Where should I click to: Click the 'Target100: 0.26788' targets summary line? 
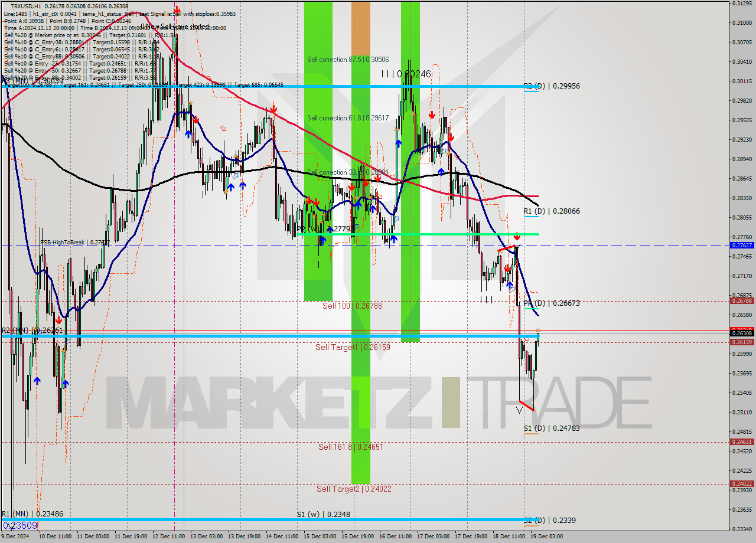coord(144,85)
